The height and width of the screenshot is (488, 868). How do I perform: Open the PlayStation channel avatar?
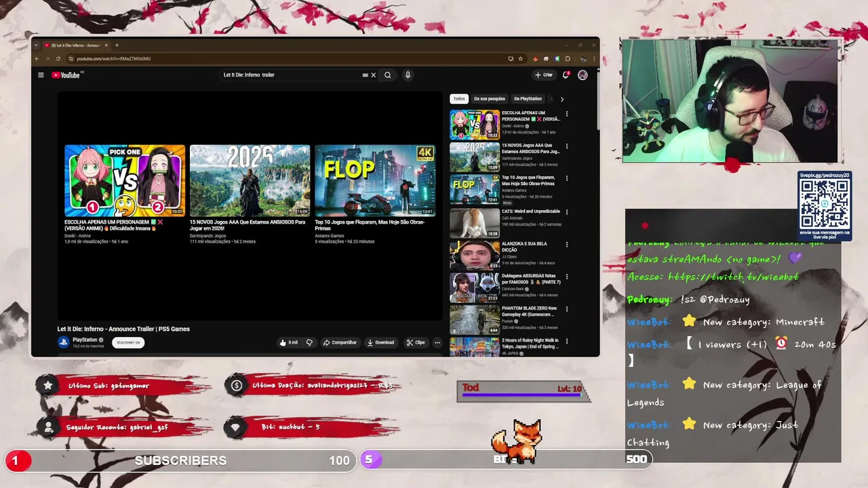[x=63, y=342]
